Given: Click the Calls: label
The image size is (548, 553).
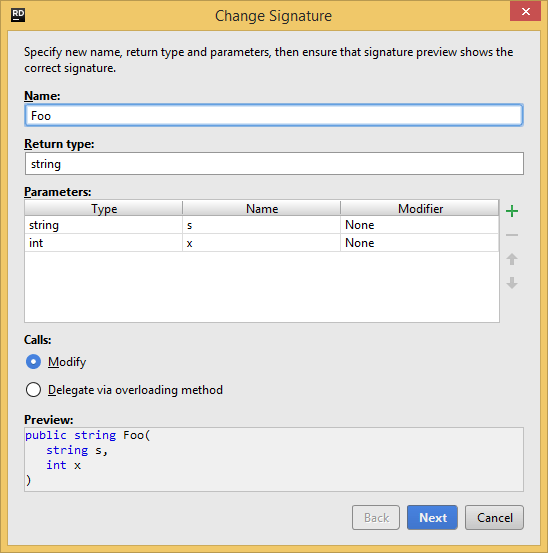Looking at the screenshot, I should tap(38, 340).
